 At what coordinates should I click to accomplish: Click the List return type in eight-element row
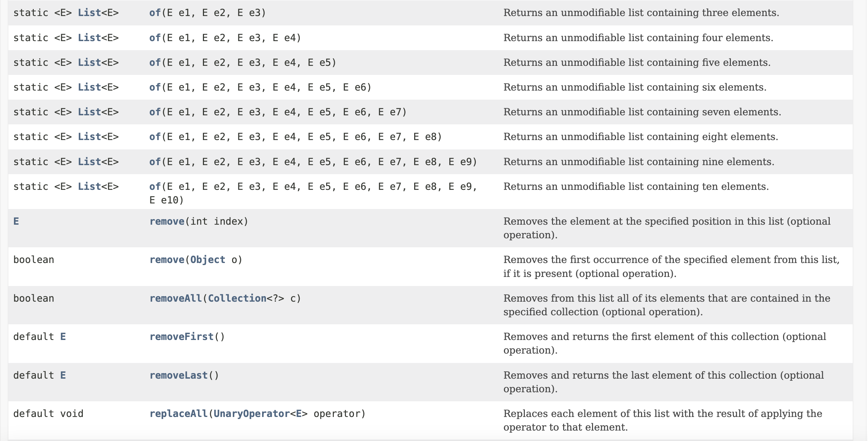tap(89, 137)
